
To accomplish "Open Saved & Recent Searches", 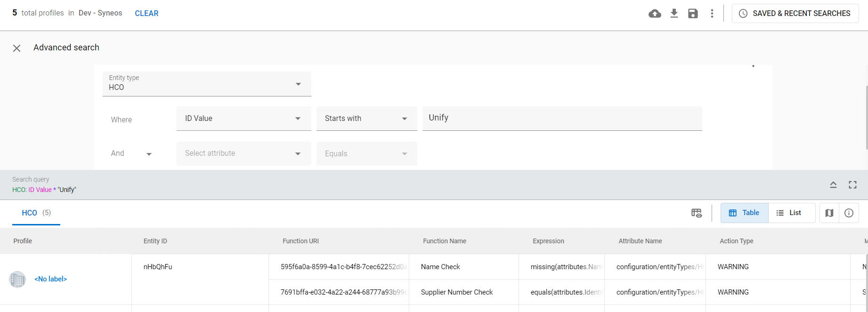I will point(795,14).
